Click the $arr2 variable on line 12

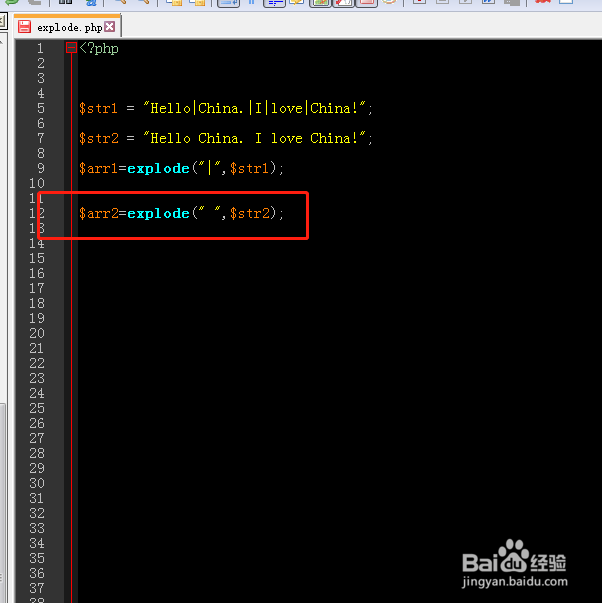tap(99, 213)
